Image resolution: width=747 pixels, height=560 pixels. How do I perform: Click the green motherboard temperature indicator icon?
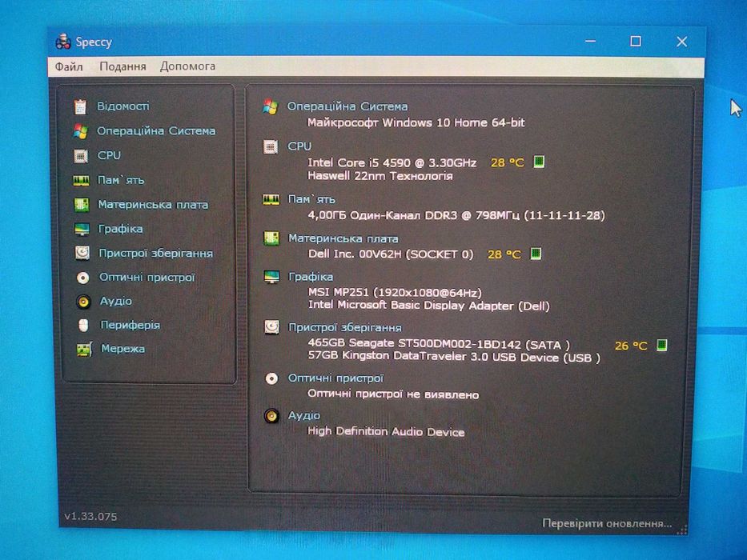click(x=536, y=254)
